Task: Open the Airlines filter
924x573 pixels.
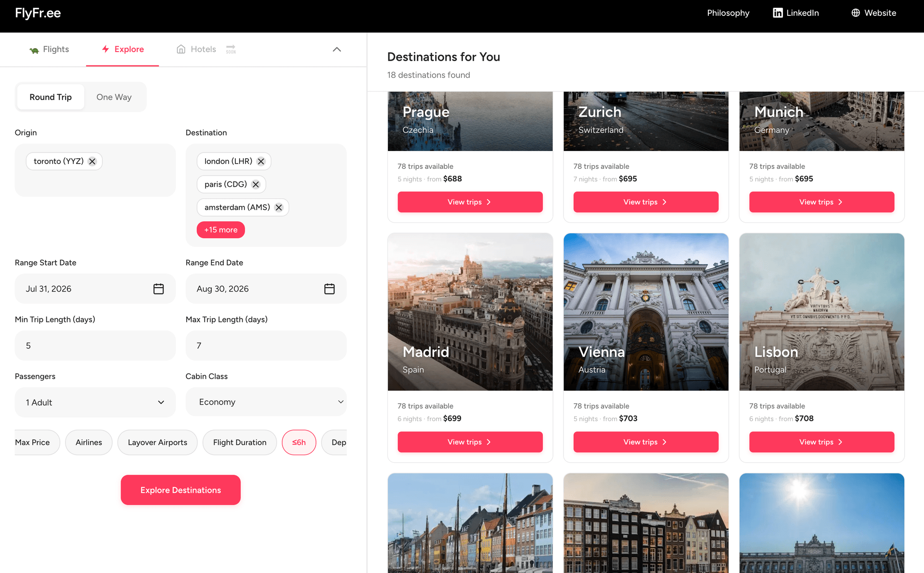Action: coord(89,442)
